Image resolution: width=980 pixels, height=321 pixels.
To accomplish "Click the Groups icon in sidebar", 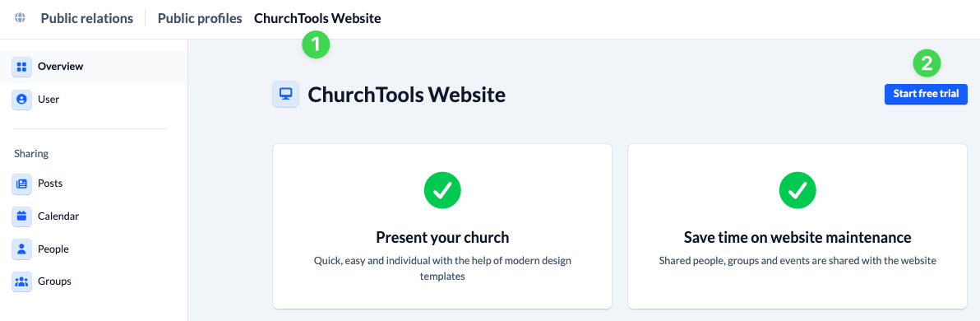I will click(22, 281).
